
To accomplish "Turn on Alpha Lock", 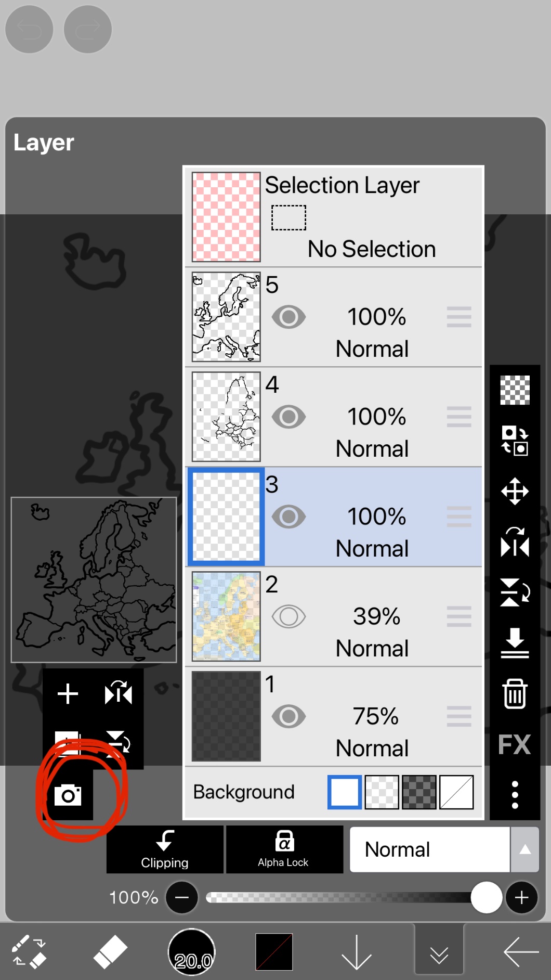I will [x=283, y=849].
